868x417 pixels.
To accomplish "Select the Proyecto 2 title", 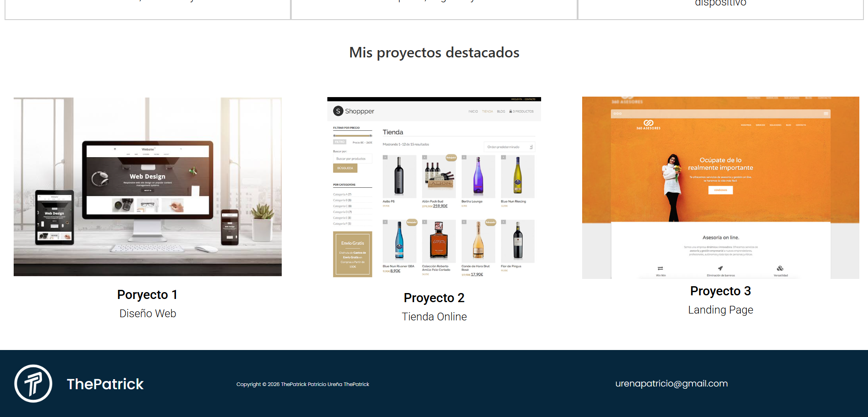I will pyautogui.click(x=434, y=298).
